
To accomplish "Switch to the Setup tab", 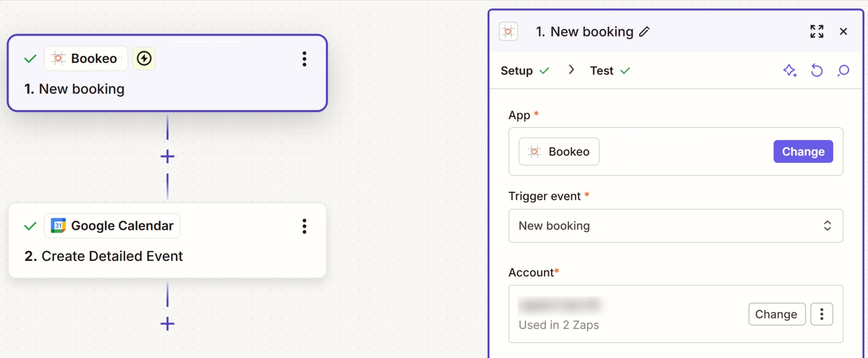I will 525,71.
